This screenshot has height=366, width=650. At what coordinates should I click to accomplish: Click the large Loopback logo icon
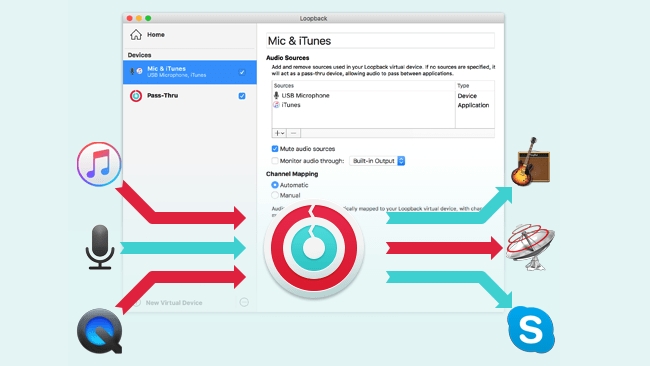pos(314,249)
